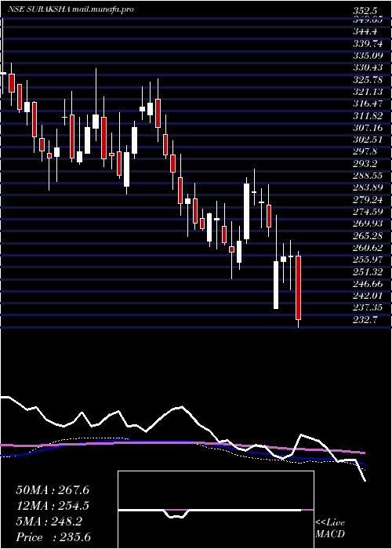This screenshot has height=549, width=392.
Task: Click the 260.62 price axis label
Action: point(368,249)
